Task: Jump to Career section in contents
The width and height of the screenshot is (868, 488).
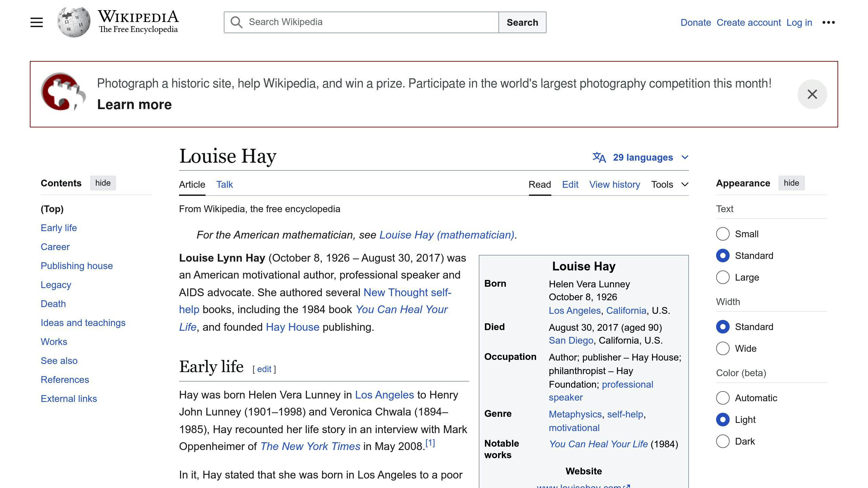Action: pos(55,247)
